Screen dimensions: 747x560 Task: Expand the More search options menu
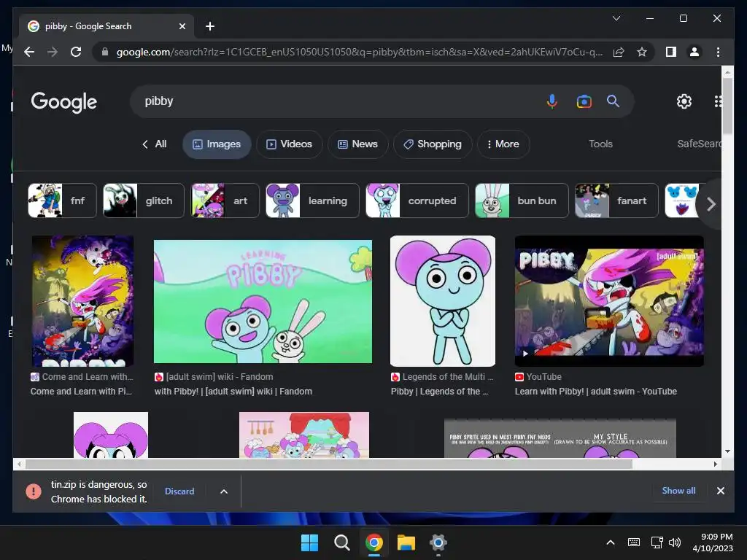coord(503,144)
